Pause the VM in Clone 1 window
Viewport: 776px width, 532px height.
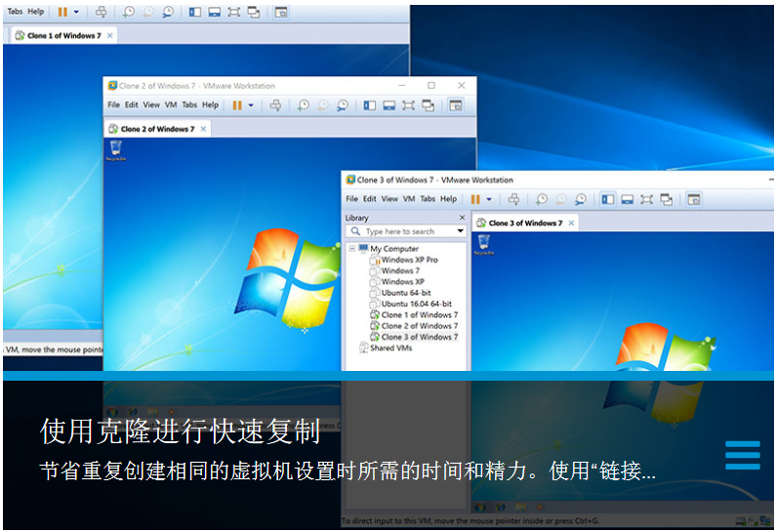click(x=62, y=12)
